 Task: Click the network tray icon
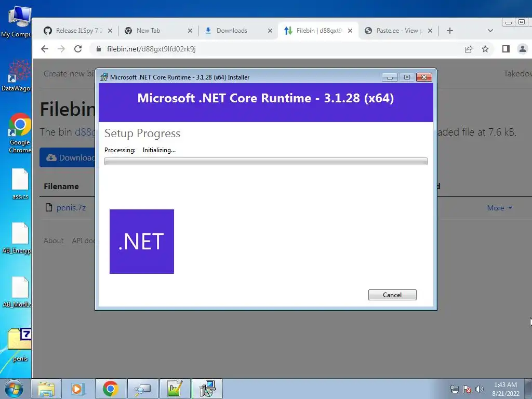tap(454, 389)
